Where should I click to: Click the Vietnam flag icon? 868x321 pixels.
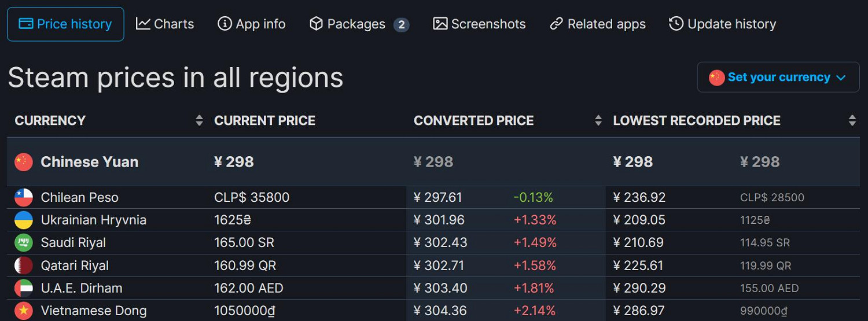[24, 311]
